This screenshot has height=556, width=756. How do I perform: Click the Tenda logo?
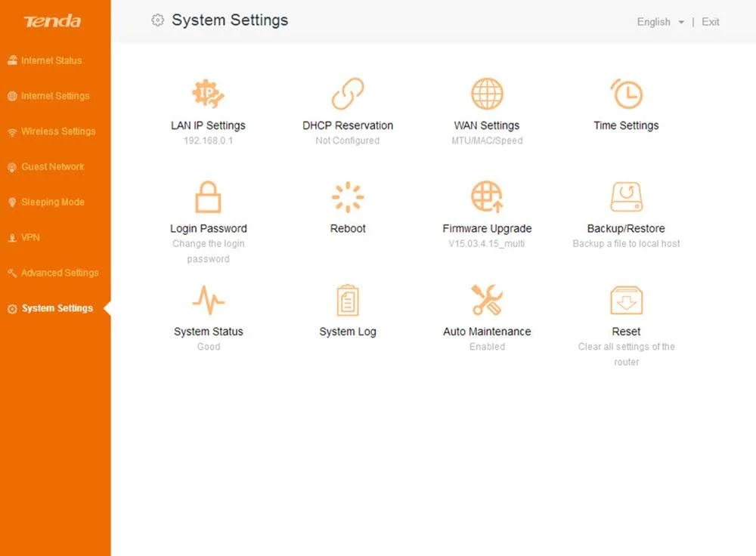click(52, 21)
